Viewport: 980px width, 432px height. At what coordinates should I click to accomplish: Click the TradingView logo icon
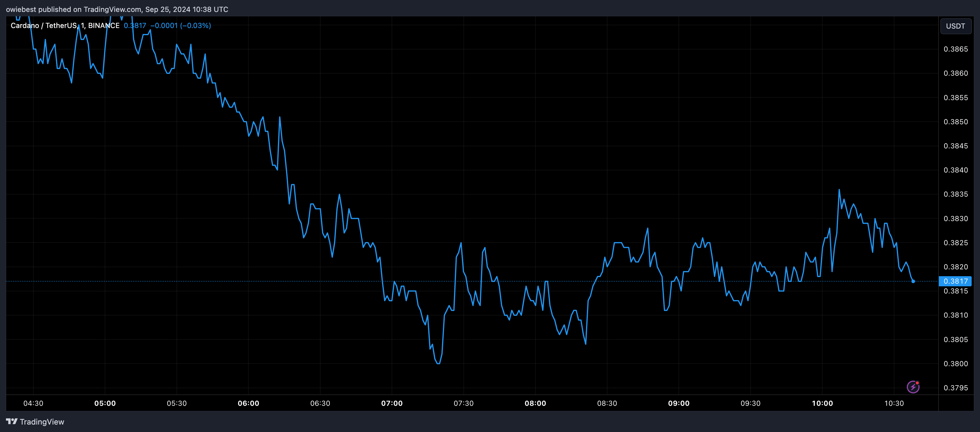[x=12, y=421]
